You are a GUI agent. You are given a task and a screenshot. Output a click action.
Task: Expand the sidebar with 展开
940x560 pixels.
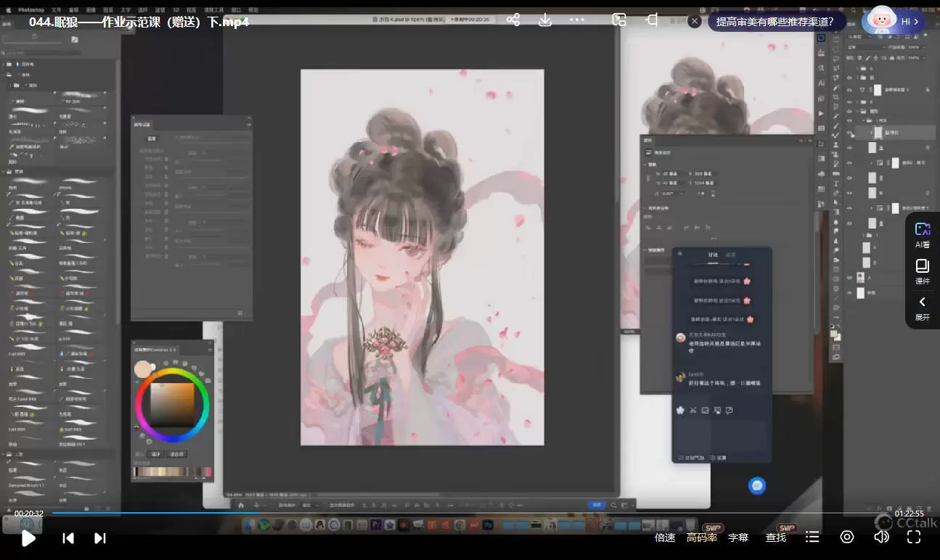tap(923, 308)
